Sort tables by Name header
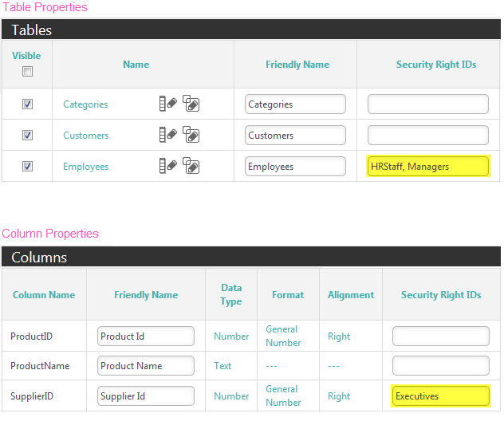The height and width of the screenshot is (425, 504). [x=136, y=65]
